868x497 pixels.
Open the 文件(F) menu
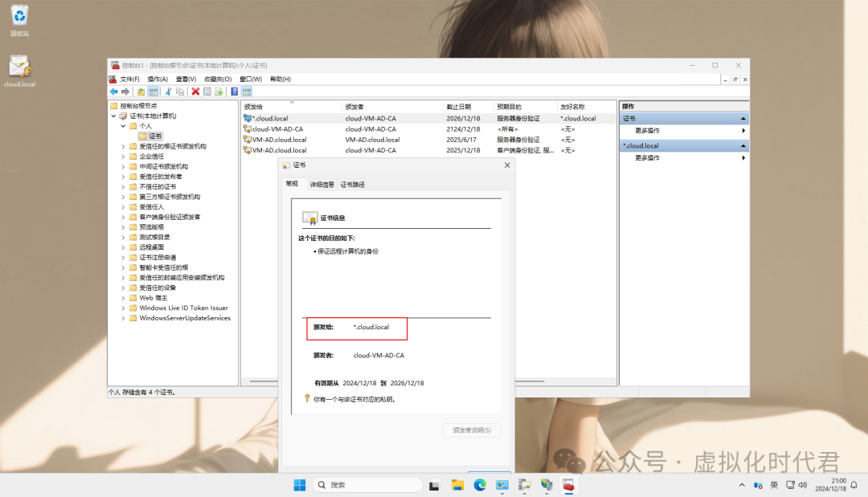click(129, 79)
